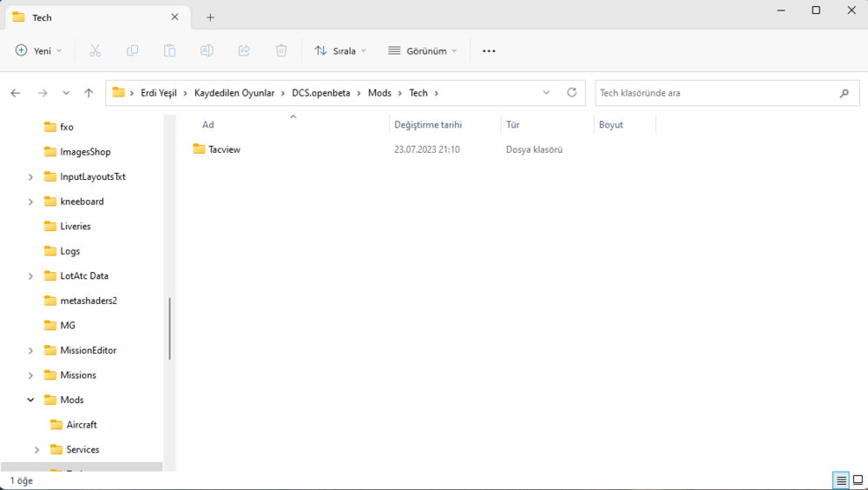The image size is (868, 490).
Task: Click Tech in the breadcrumb path
Action: 418,93
